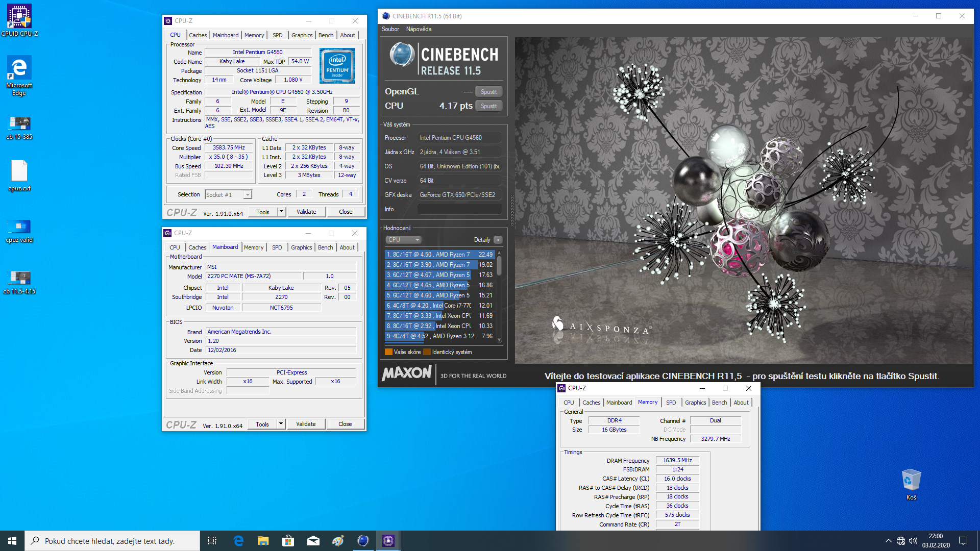Switch to Caches tab in top CPU-Z window
The width and height of the screenshot is (980, 551).
tap(198, 35)
